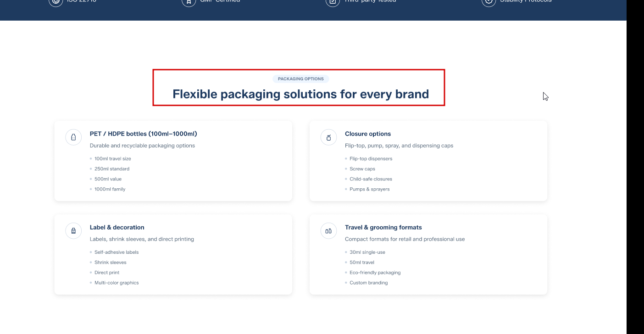Click the Travel & grooming formats icon

click(x=328, y=231)
